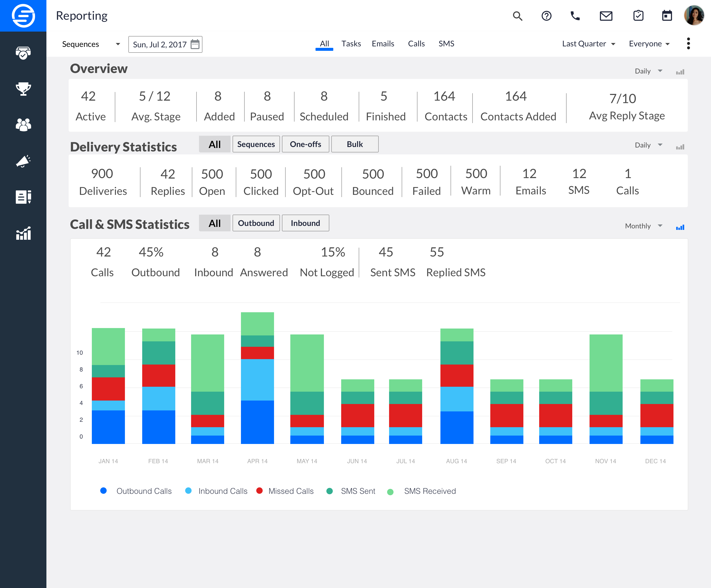Enable the Outbound filter in Call & SMS Statistics
Viewport: 711px width, 588px height.
click(x=256, y=223)
